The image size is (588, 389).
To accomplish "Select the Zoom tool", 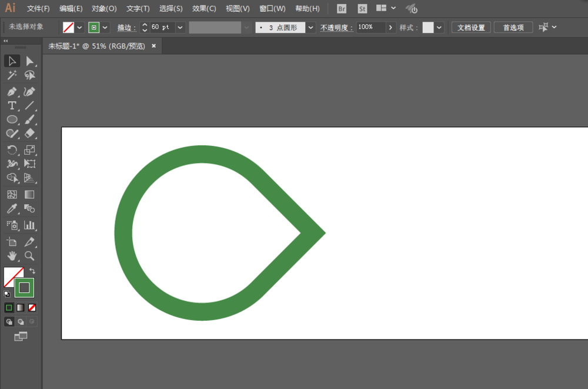I will [x=31, y=256].
